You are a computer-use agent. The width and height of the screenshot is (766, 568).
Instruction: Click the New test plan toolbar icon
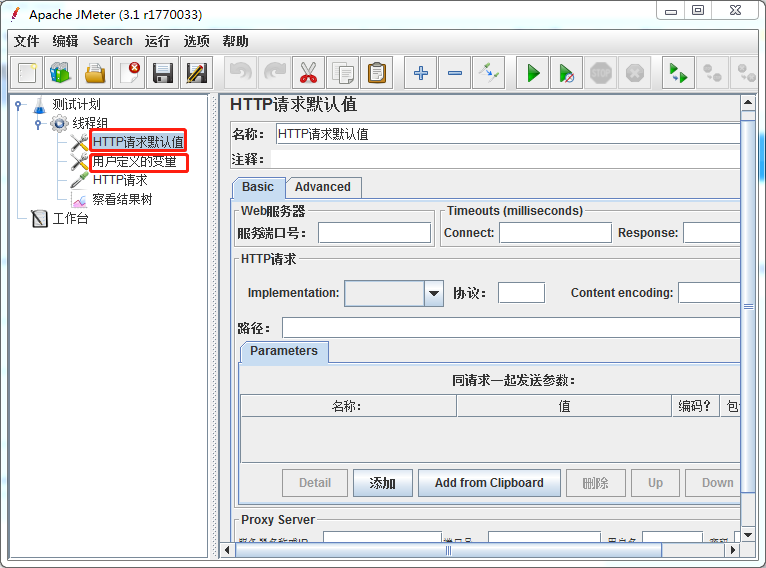[x=27, y=73]
